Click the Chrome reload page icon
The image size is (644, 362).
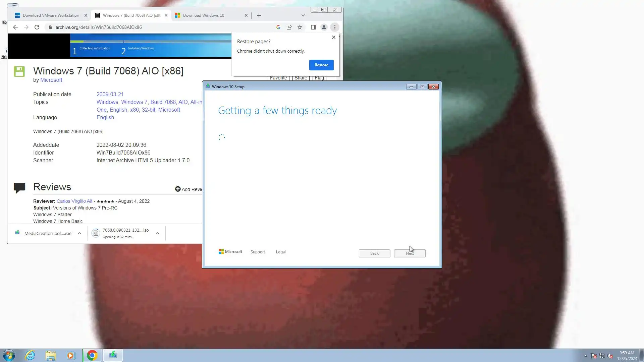tap(37, 27)
